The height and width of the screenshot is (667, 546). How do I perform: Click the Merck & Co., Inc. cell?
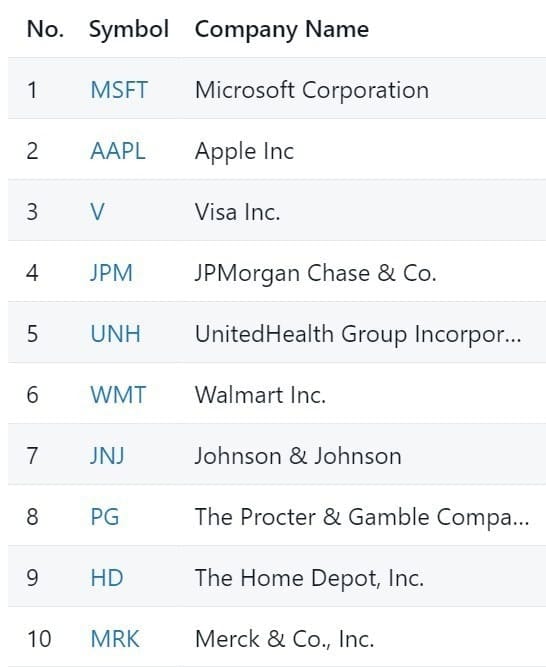point(284,639)
